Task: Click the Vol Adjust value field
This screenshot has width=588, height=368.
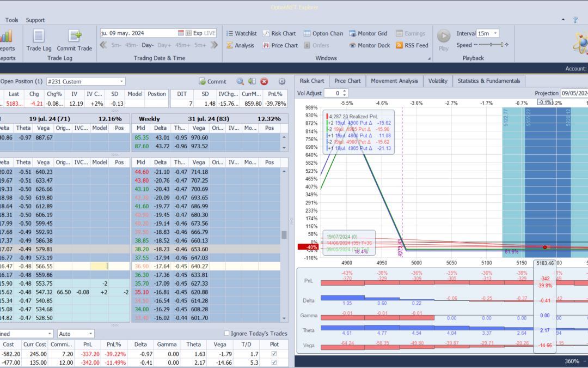Action: tap(333, 93)
